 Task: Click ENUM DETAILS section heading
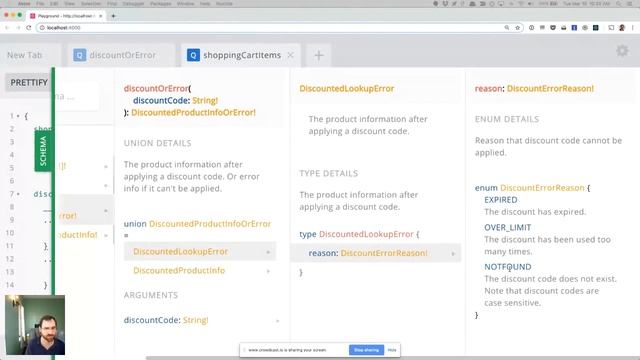[x=507, y=119]
